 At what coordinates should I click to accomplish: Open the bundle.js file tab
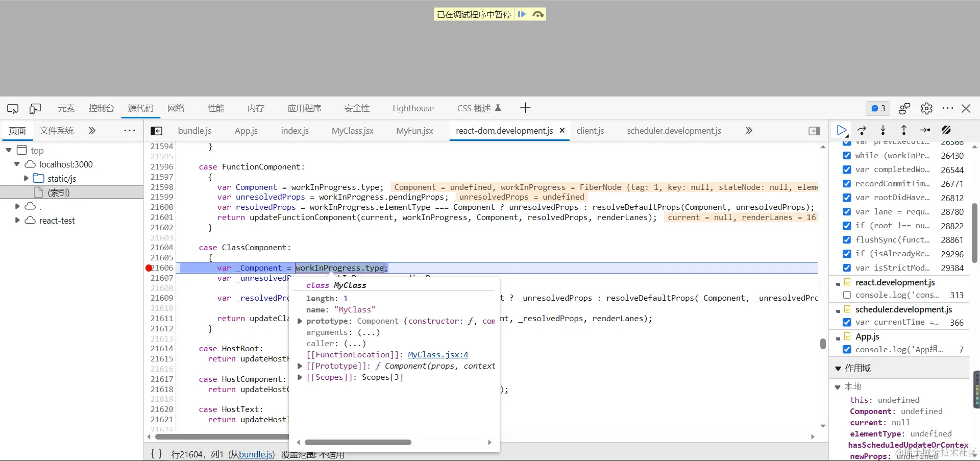click(194, 131)
